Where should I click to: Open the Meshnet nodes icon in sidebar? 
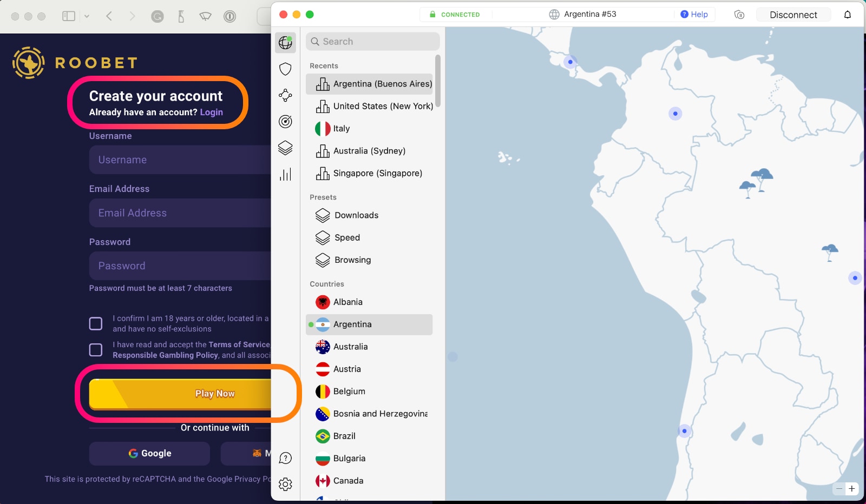285,95
